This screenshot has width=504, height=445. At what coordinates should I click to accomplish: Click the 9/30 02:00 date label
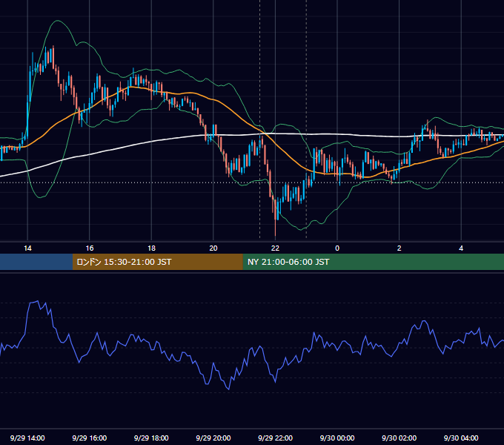point(399,438)
